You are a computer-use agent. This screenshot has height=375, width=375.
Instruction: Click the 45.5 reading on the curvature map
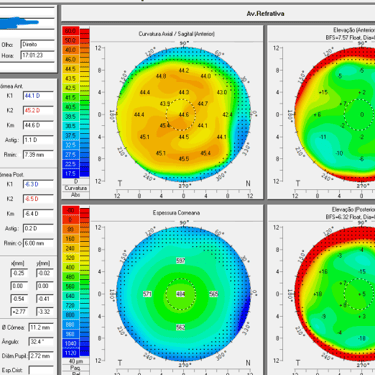tap(184, 159)
